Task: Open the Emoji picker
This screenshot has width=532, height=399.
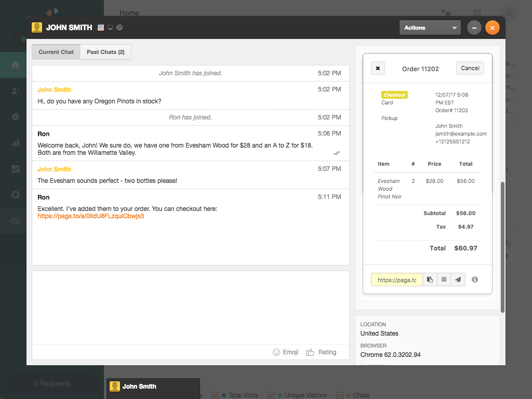Action: 286,352
